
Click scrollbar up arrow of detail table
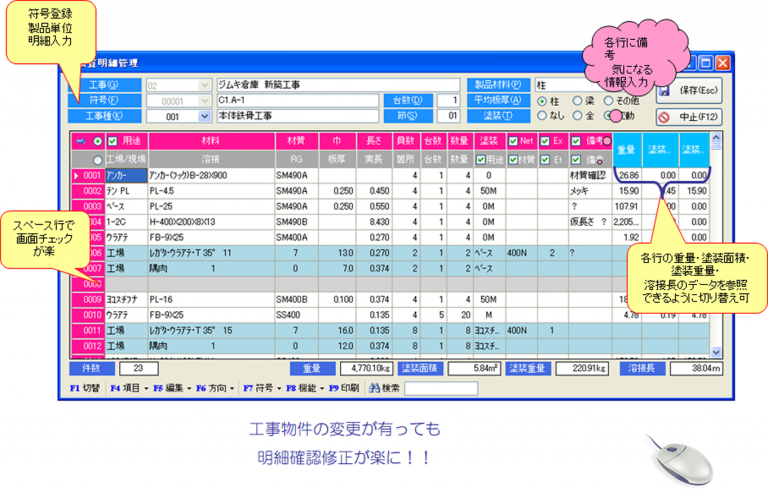(x=716, y=138)
